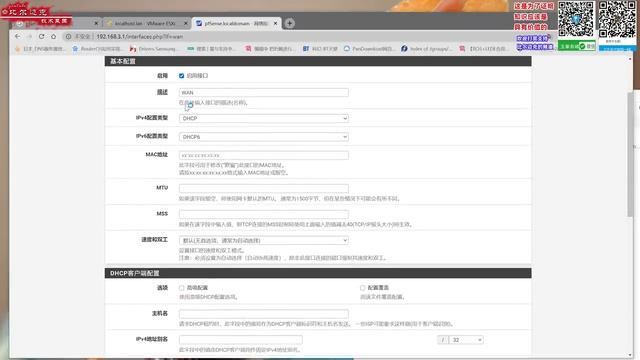Open the Index of /groups/ bookmark

click(426, 49)
